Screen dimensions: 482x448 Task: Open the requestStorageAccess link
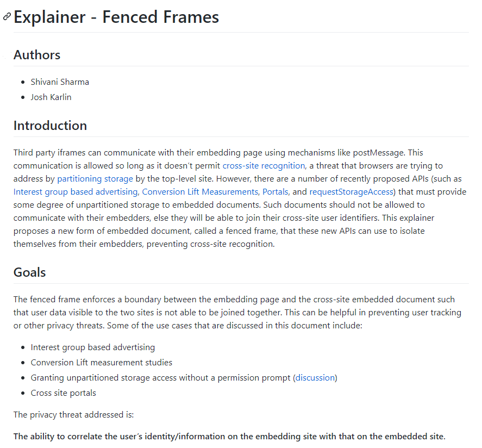pos(352,192)
